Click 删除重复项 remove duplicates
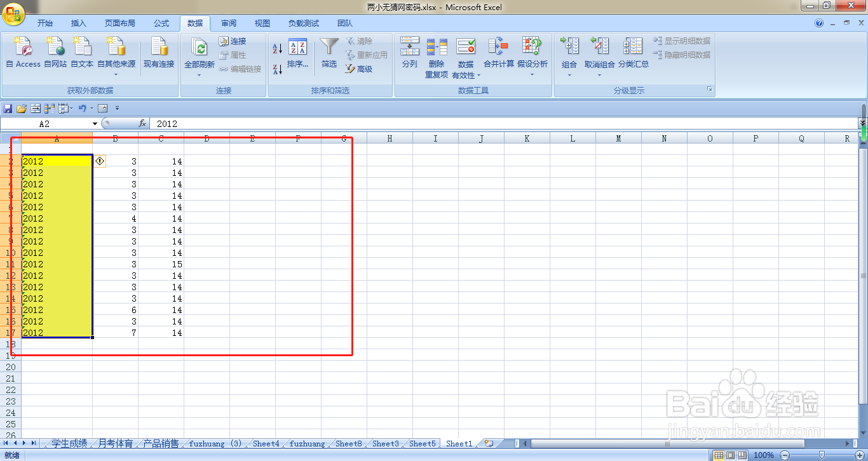Image resolution: width=868 pixels, height=461 pixels. pyautogui.click(x=437, y=57)
